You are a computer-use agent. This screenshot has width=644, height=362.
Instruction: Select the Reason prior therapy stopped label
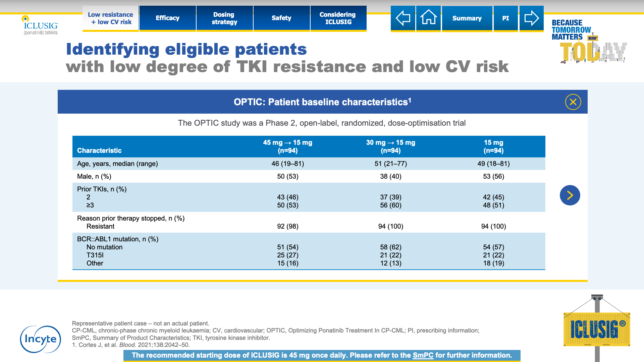(131, 218)
